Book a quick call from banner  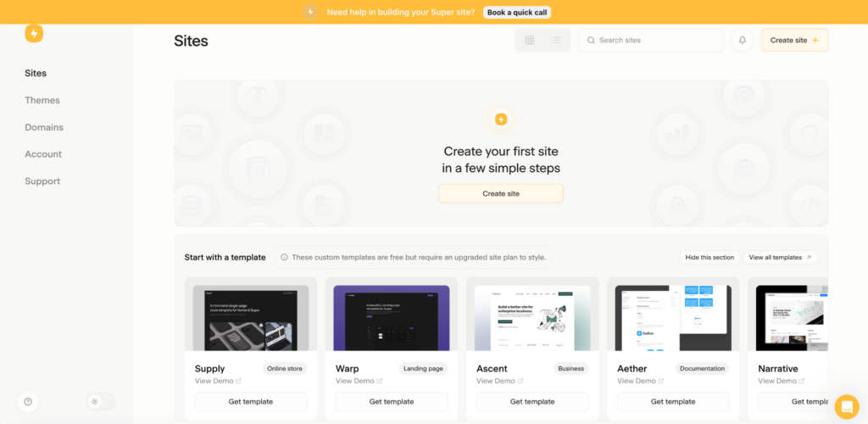coord(517,12)
